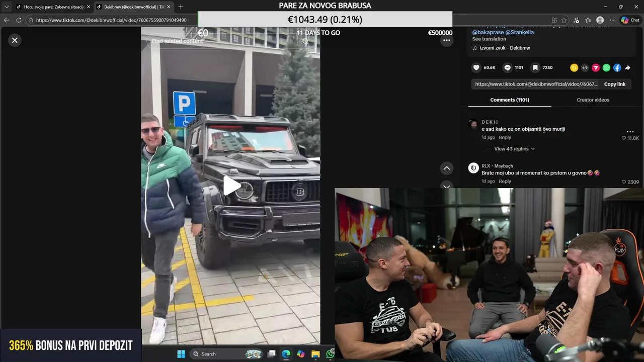Screen dimensions: 644x362
Task: Open DEKI! commenter profile avatar
Action: pyautogui.click(x=473, y=124)
